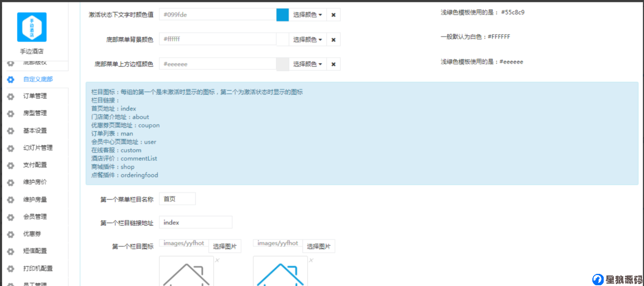
Task: Click the second images/yyfhot path field
Action: 278,243
